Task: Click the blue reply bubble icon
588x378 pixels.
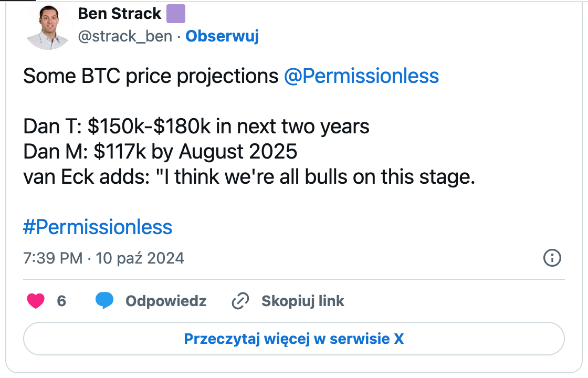Action: [104, 300]
